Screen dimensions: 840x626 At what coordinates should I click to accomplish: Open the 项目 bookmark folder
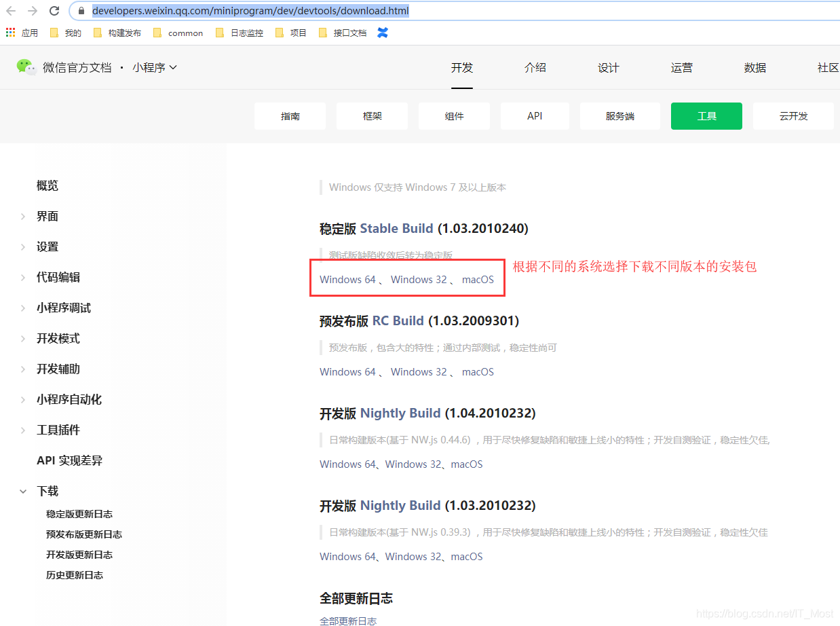(x=291, y=33)
